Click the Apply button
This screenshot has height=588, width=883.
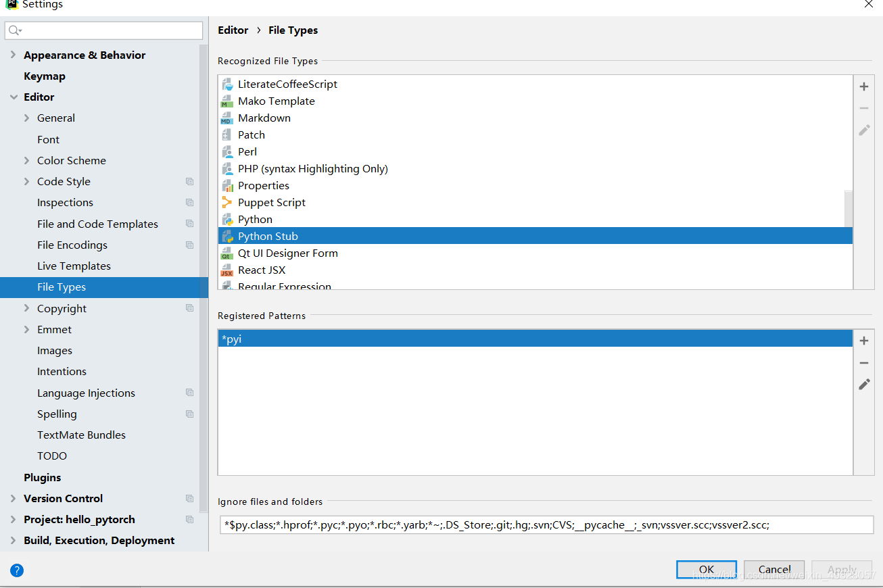842,570
